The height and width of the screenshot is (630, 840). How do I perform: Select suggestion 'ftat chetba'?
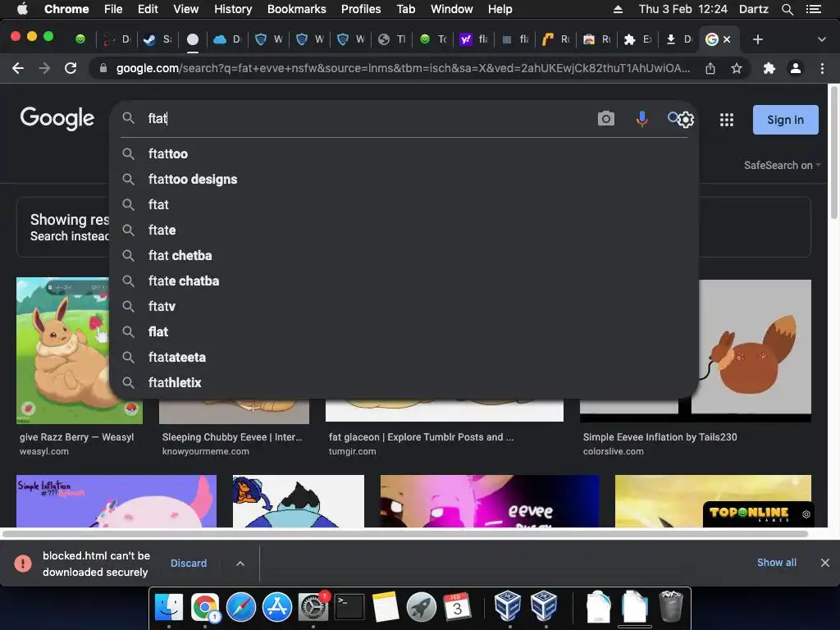[404, 256]
